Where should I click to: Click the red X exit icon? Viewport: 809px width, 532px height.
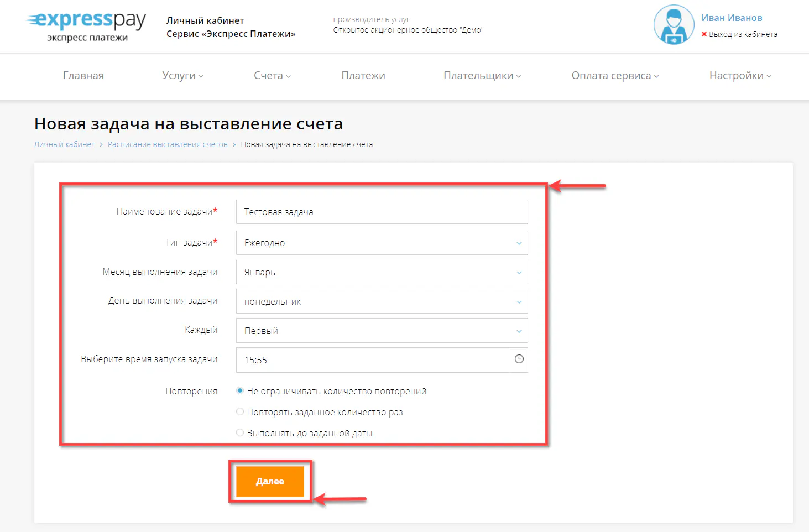click(x=704, y=34)
